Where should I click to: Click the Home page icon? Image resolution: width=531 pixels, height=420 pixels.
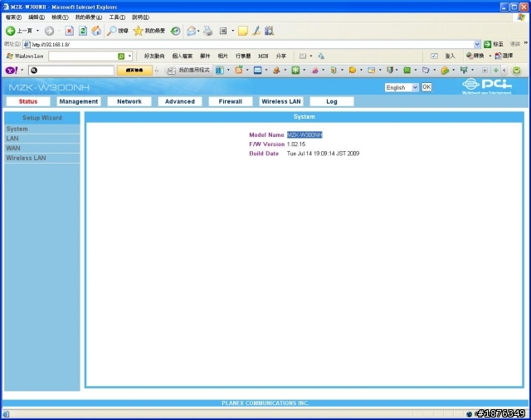pos(96,31)
